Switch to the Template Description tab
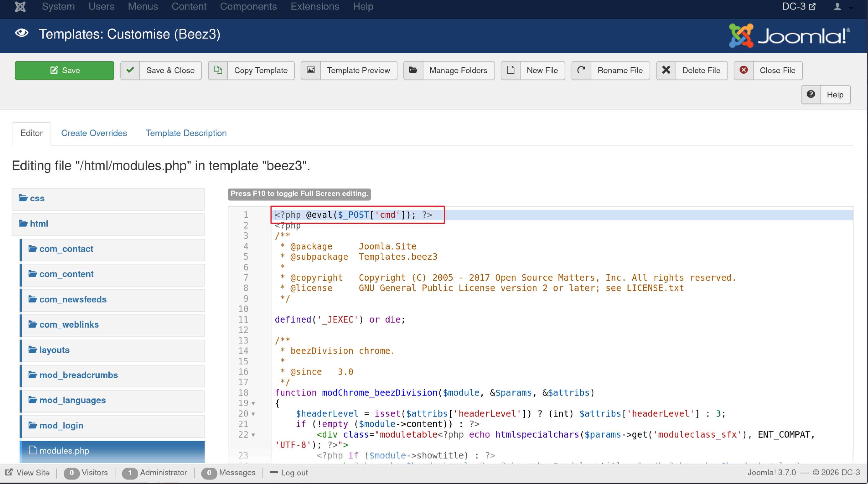Screen dimensions: 868x484 tap(186, 133)
